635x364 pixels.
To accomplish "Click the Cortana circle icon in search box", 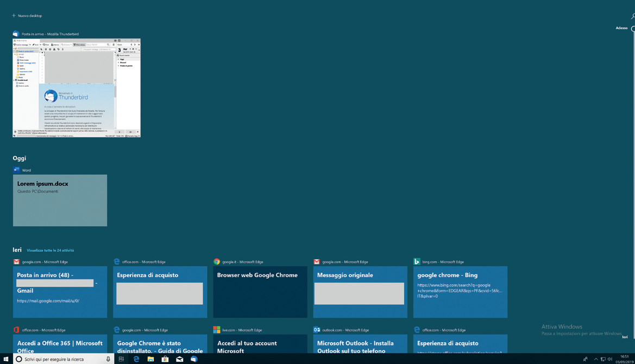I will point(18,359).
